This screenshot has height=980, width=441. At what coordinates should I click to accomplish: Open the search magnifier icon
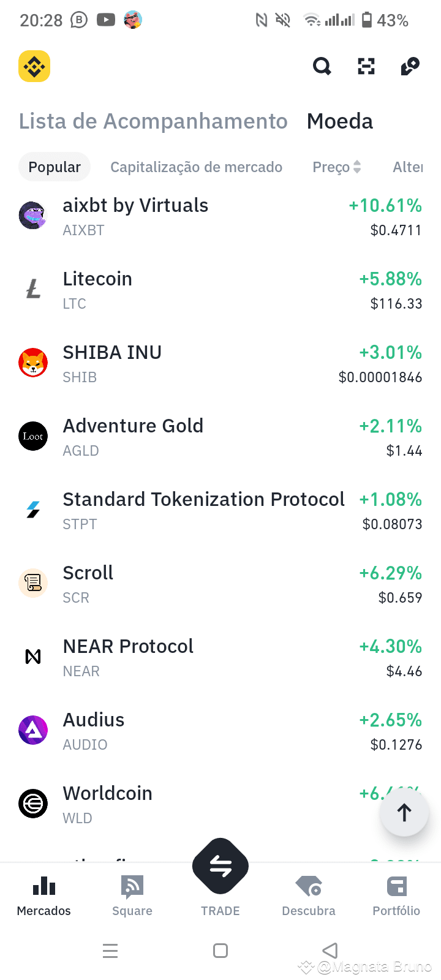point(322,66)
